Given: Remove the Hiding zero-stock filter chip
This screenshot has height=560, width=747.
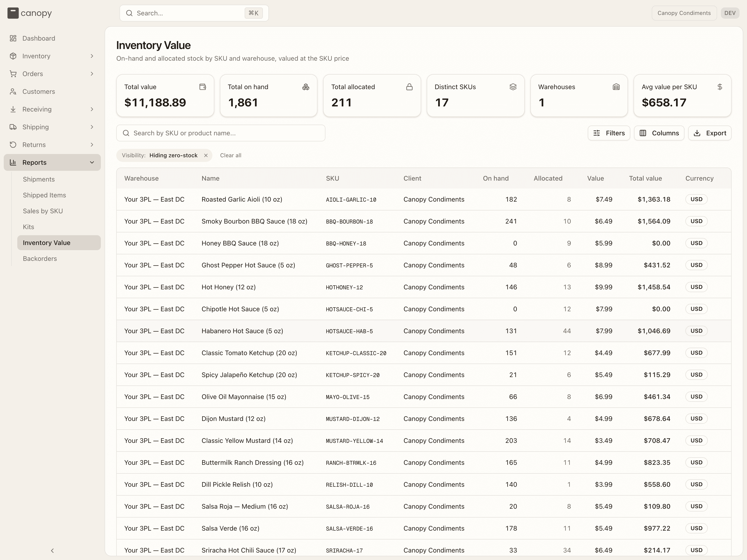Looking at the screenshot, I should click(x=206, y=155).
